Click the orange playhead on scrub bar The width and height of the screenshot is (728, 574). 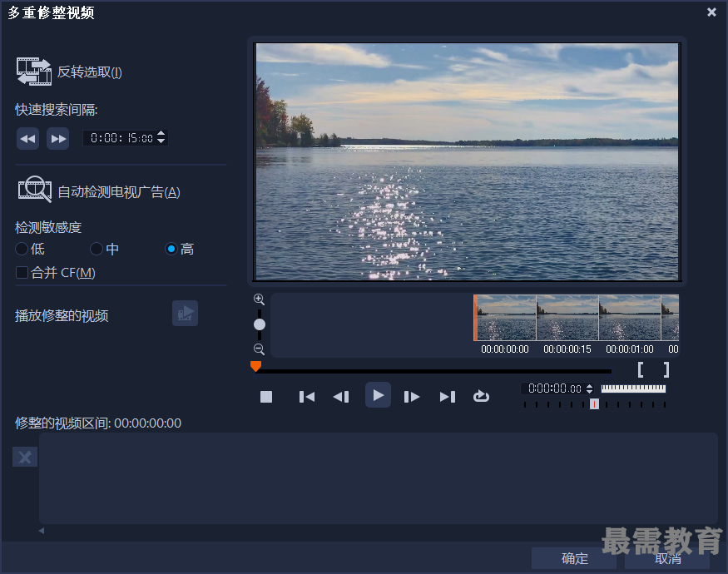click(255, 366)
